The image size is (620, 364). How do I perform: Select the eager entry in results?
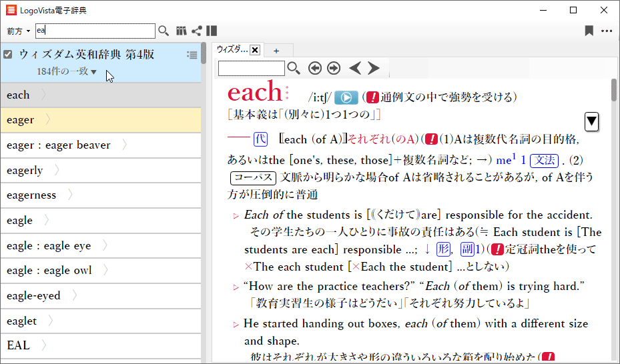(100, 120)
